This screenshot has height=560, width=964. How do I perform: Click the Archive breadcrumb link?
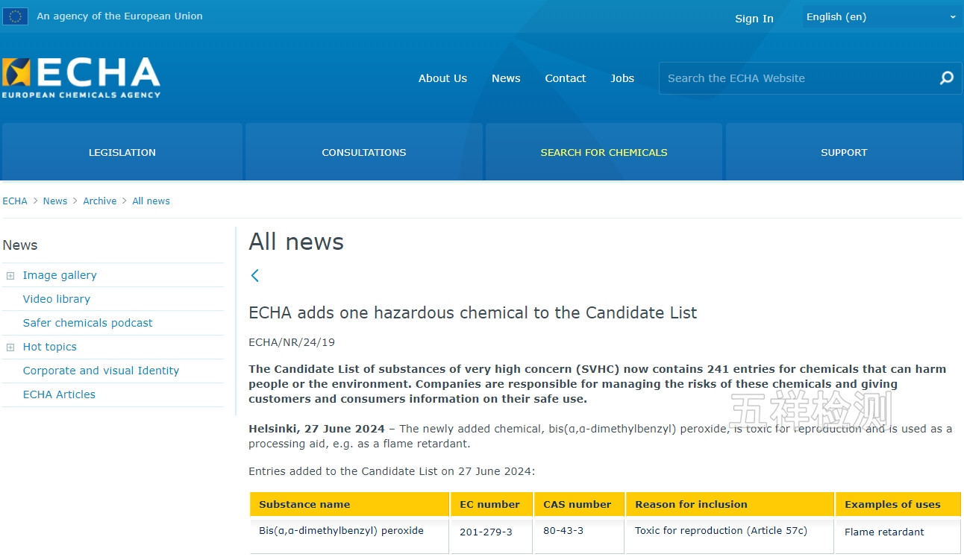click(100, 201)
